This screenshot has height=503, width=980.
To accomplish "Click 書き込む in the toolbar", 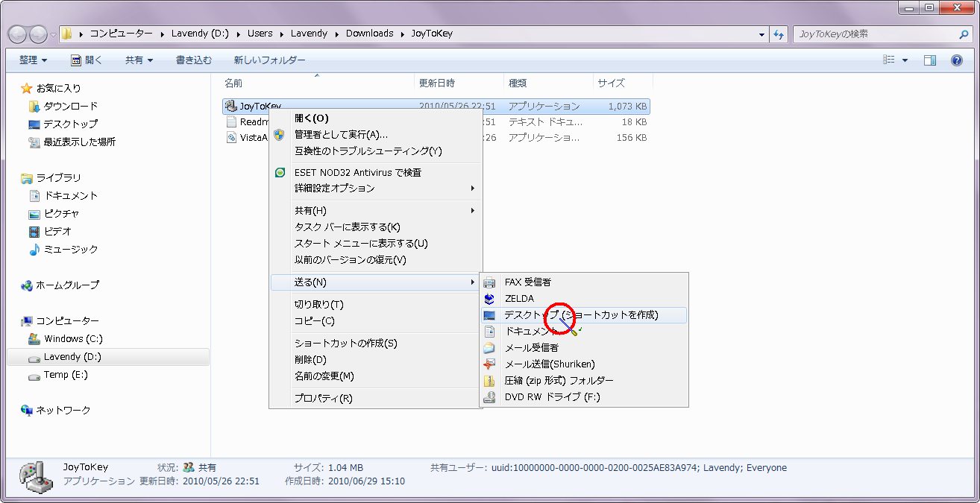I will 194,60.
